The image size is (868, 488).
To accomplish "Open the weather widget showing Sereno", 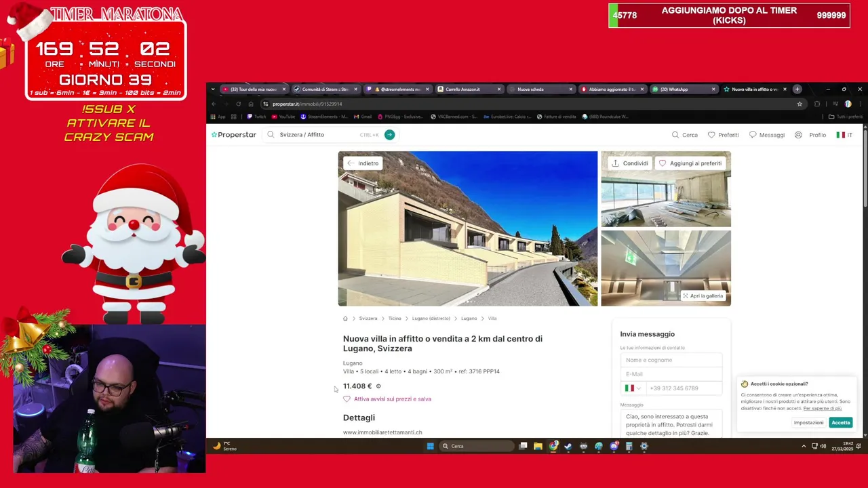I will pos(225,446).
